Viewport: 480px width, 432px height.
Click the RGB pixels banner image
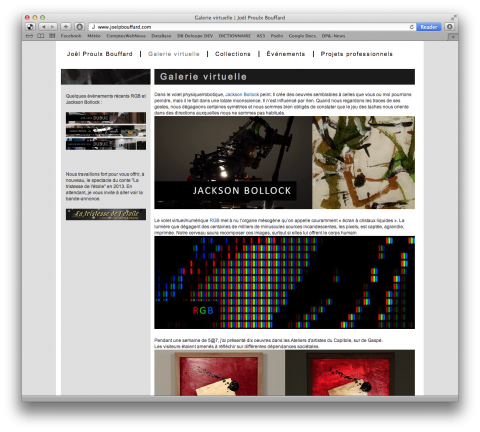(x=285, y=283)
